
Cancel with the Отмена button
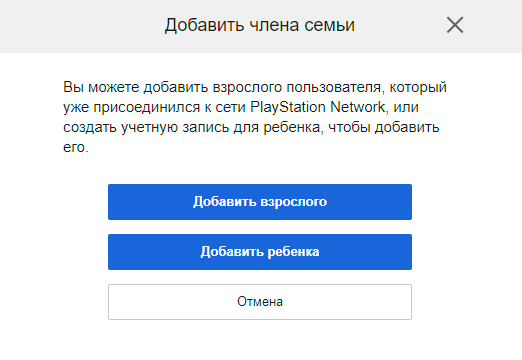(260, 302)
